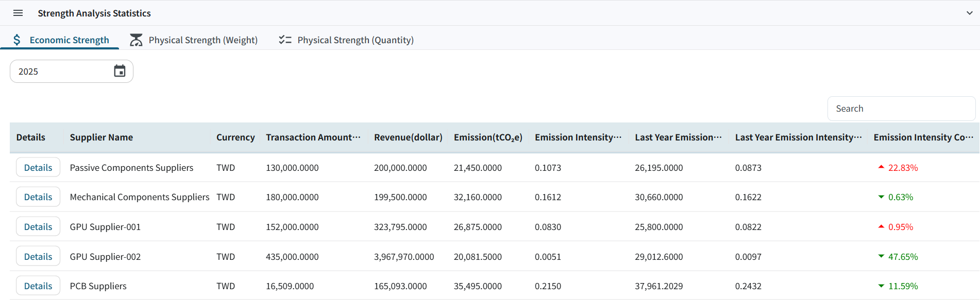980x300 pixels.
Task: Click the dollar sign Economic Strength icon
Action: click(17, 40)
